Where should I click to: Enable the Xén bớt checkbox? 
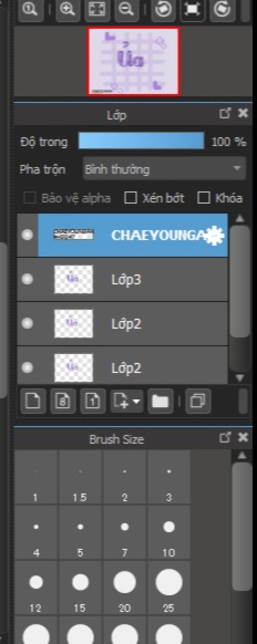131,198
